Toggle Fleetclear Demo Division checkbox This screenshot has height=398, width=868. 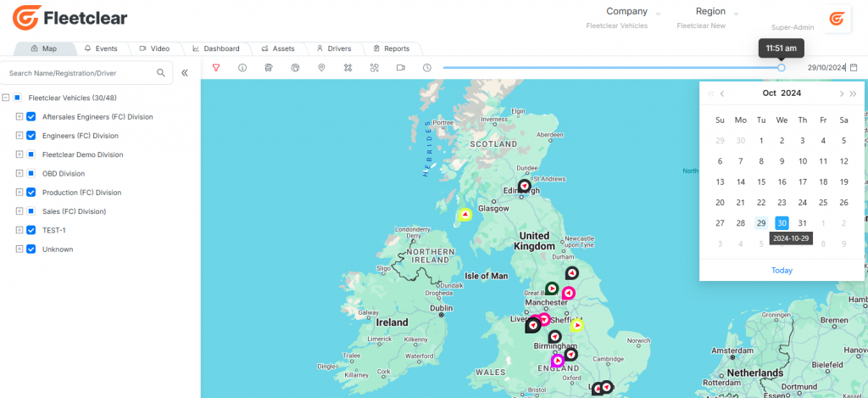tap(31, 154)
